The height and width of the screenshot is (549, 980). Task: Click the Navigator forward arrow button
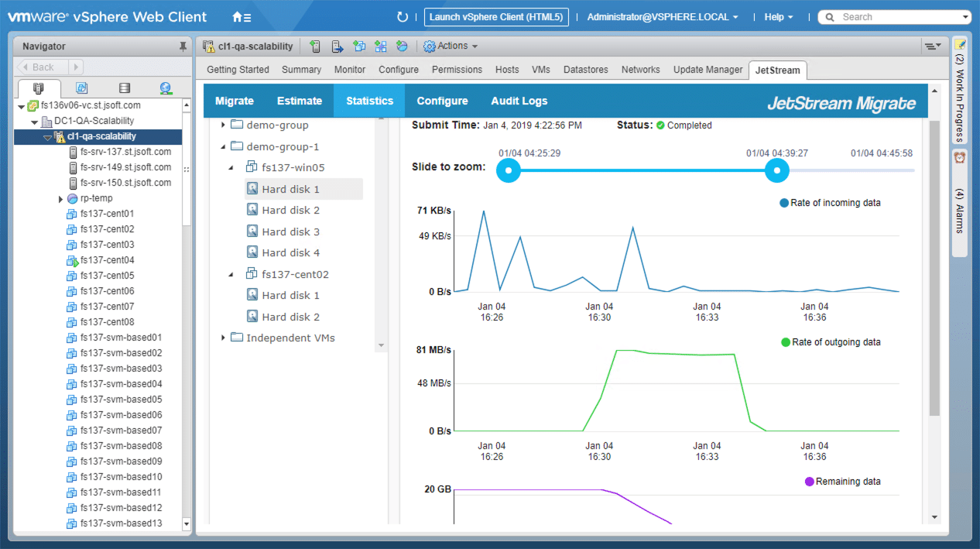(77, 67)
